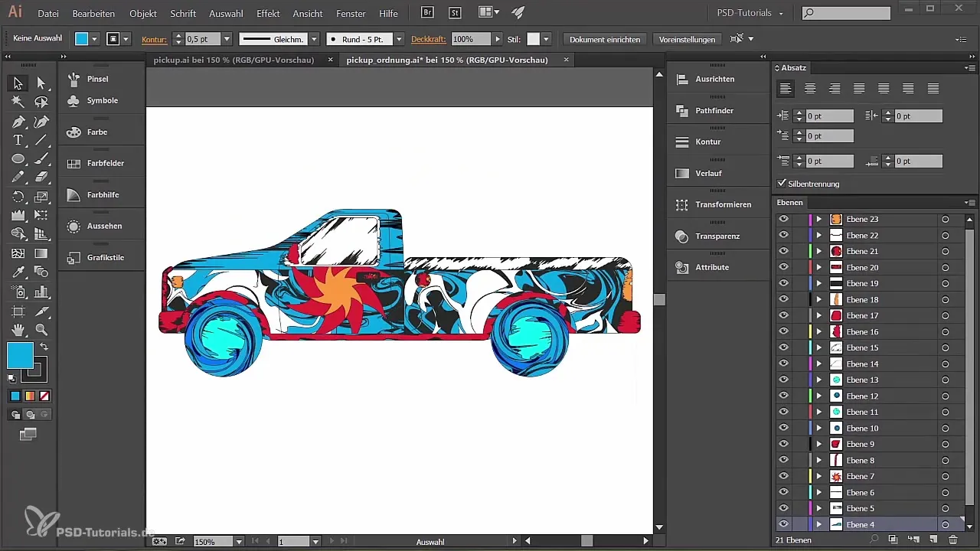This screenshot has width=980, height=551.
Task: Expand layer Ebene 10
Action: point(818,428)
